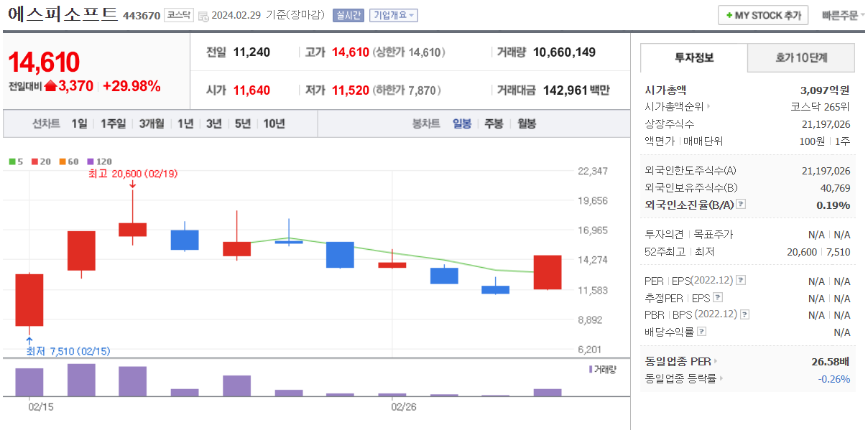The height and width of the screenshot is (430, 868).
Task: Click the 에스피소프트 stock name heading
Action: point(63,14)
